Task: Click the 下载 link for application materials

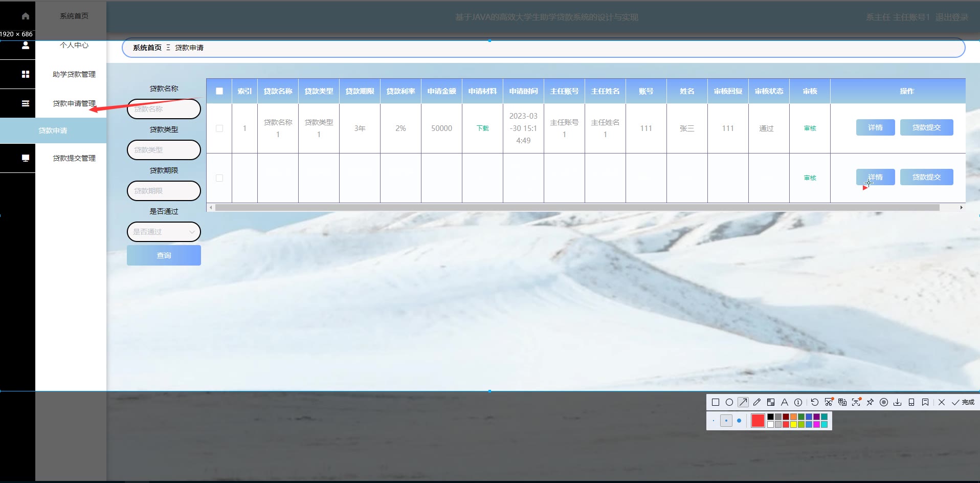Action: [x=483, y=128]
